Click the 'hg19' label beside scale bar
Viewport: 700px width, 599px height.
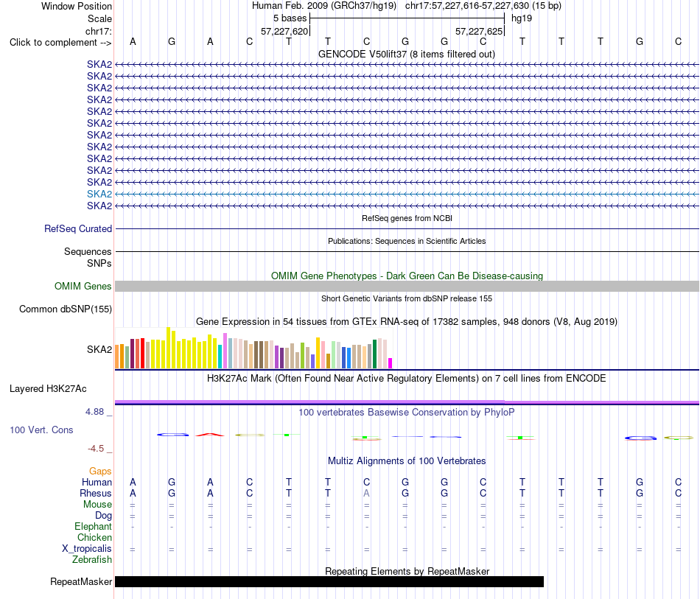[x=522, y=18]
